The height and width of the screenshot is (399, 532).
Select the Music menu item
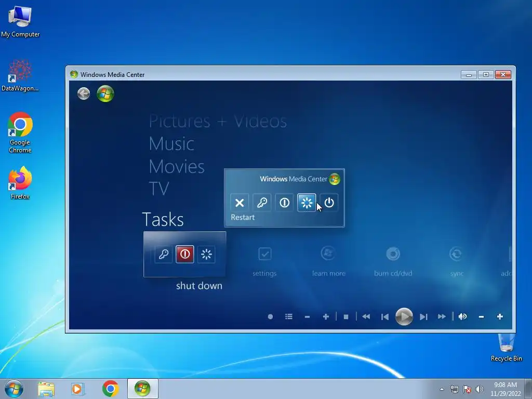[171, 143]
